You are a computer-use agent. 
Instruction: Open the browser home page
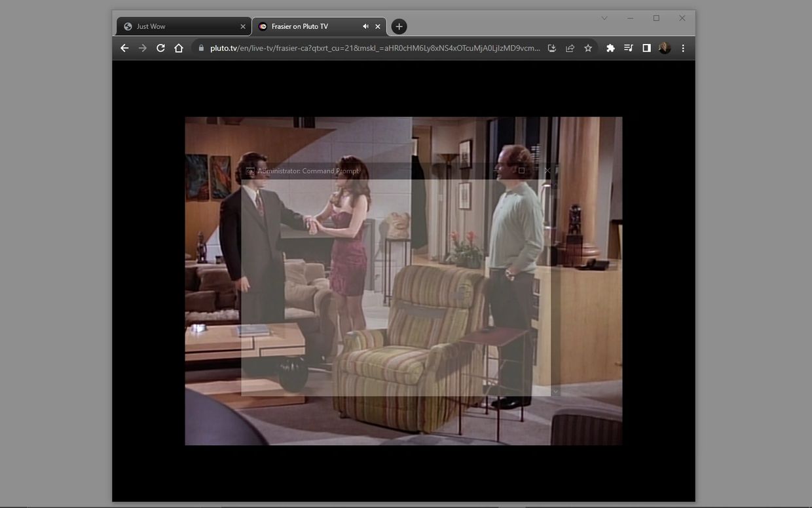(179, 48)
